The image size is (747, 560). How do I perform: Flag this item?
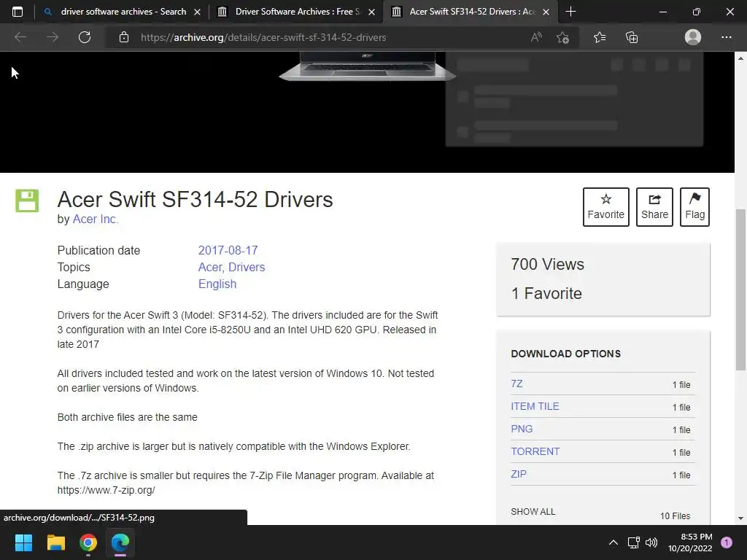[694, 206]
